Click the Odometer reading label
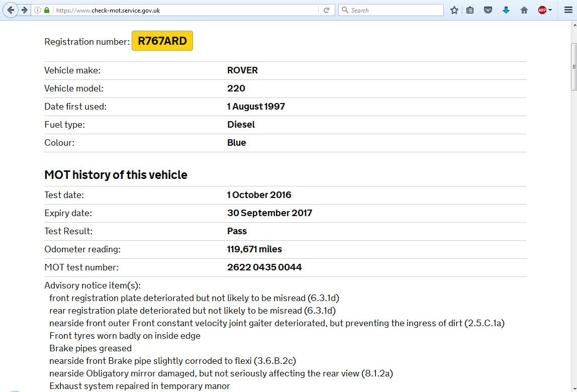577x392 pixels. 82,249
